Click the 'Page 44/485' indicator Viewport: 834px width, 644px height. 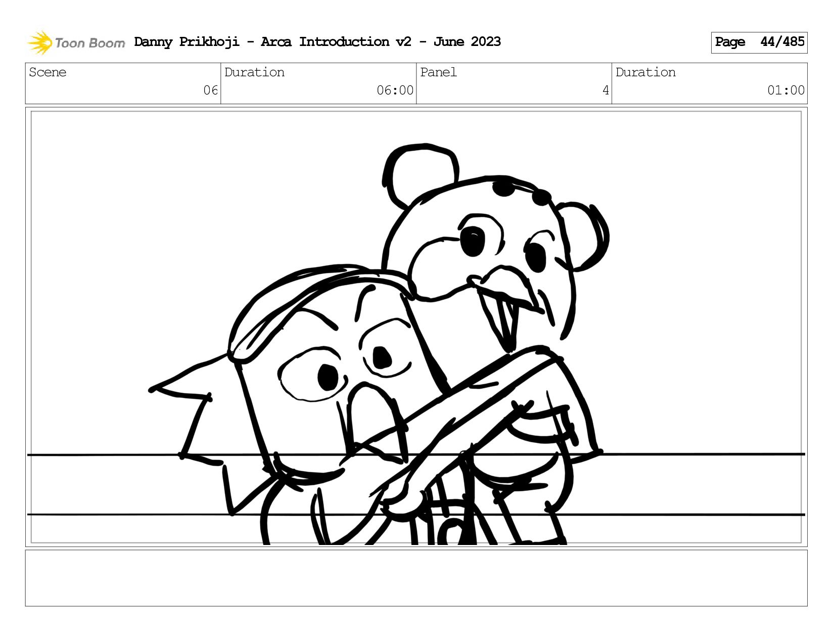coord(759,42)
